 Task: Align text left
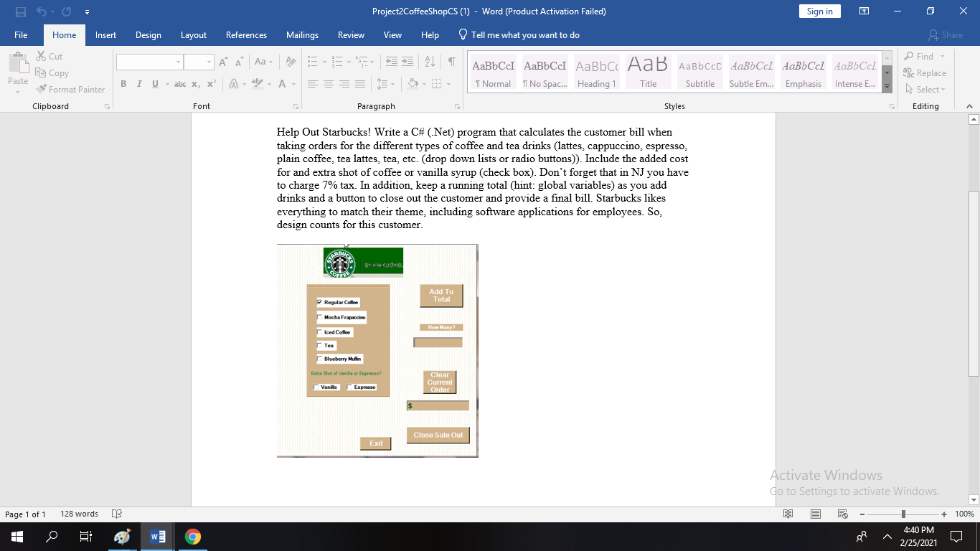pos(313,84)
